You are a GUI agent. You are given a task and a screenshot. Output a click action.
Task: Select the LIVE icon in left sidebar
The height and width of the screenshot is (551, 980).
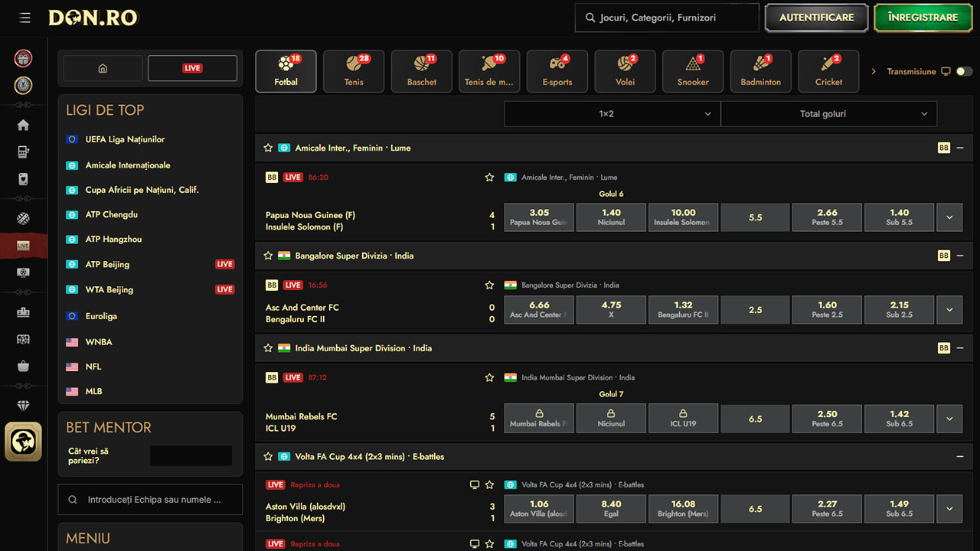(x=23, y=246)
